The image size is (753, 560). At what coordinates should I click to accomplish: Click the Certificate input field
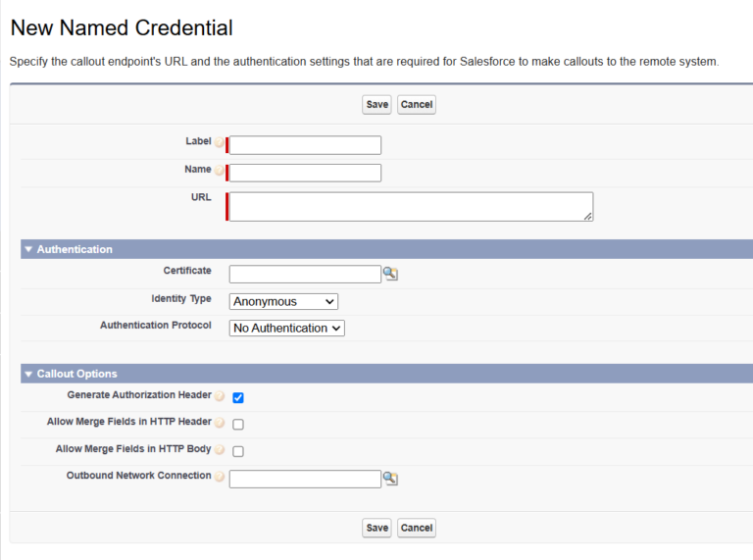[x=305, y=274]
